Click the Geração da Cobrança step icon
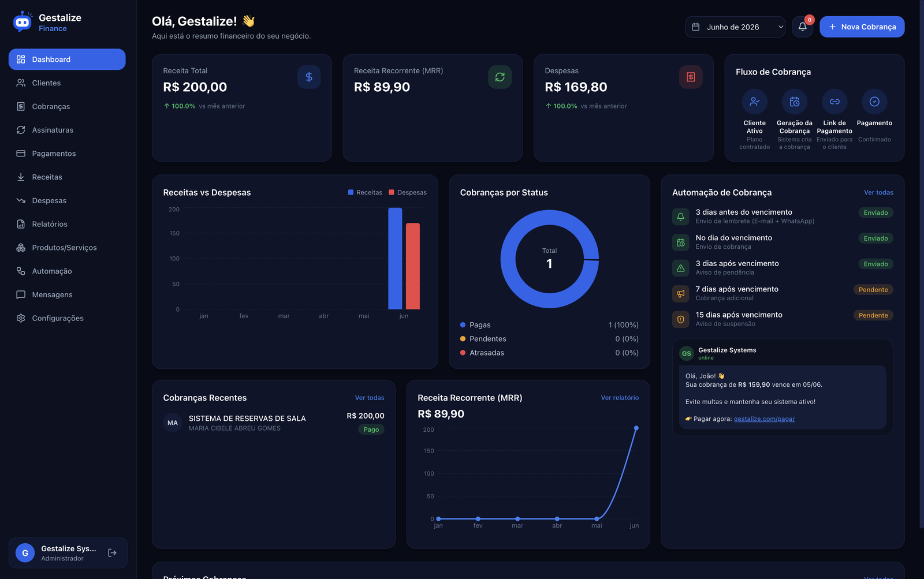This screenshot has width=924, height=579. (x=795, y=102)
